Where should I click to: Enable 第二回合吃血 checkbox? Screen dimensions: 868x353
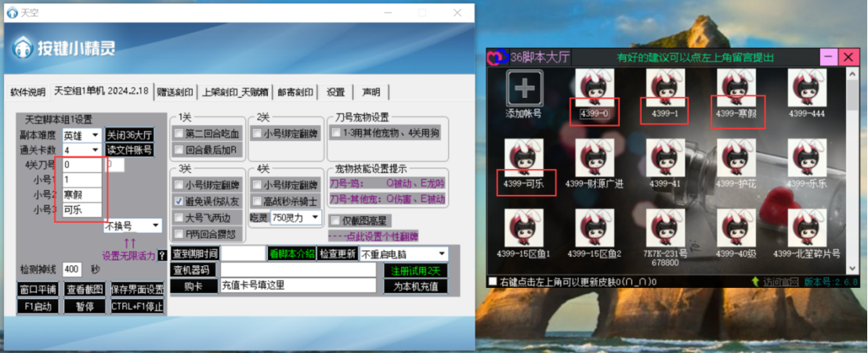pyautogui.click(x=179, y=133)
